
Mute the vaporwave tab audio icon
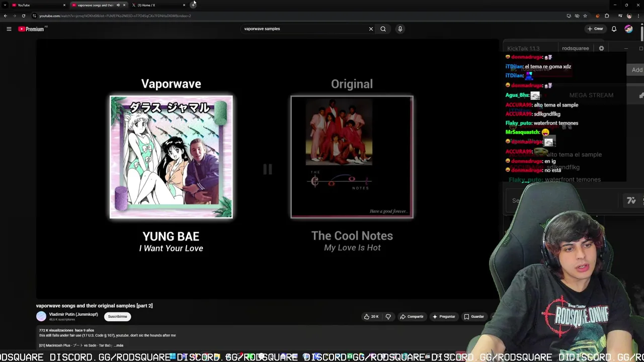click(x=118, y=5)
